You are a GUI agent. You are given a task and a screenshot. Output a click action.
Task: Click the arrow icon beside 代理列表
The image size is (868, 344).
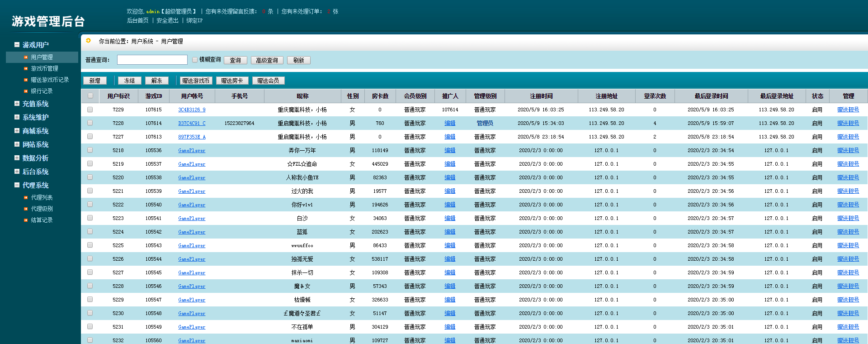click(x=26, y=198)
